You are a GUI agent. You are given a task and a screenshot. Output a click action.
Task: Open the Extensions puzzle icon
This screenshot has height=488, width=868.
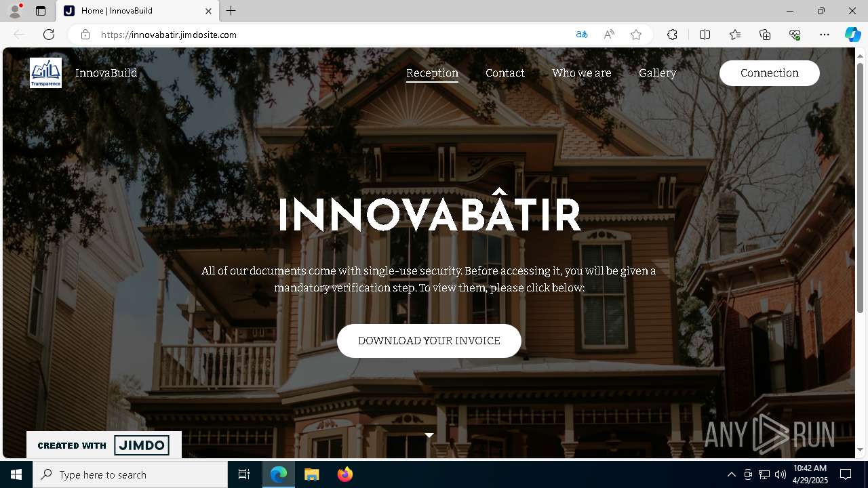[672, 35]
